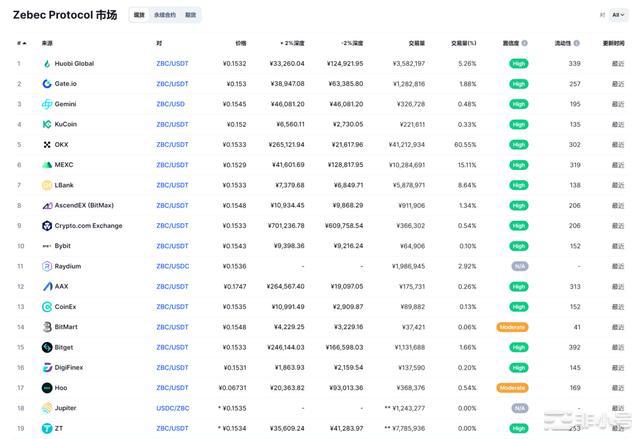Sort by the 更新时间 column header
Image resolution: width=640 pixels, height=439 pixels.
pos(613,43)
